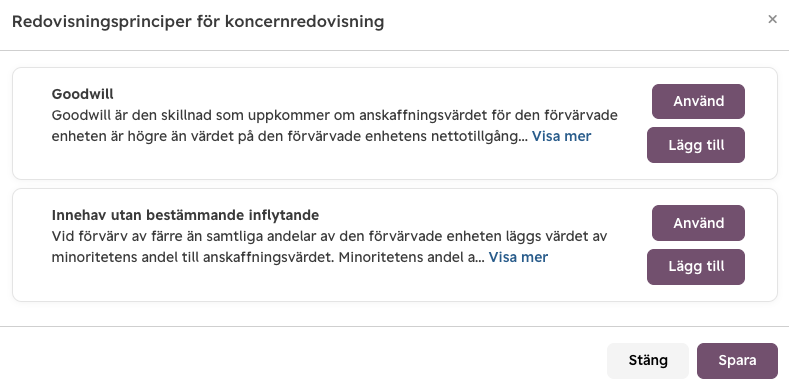Image resolution: width=789 pixels, height=389 pixels.
Task: Save changes with the Spara button
Action: point(737,361)
